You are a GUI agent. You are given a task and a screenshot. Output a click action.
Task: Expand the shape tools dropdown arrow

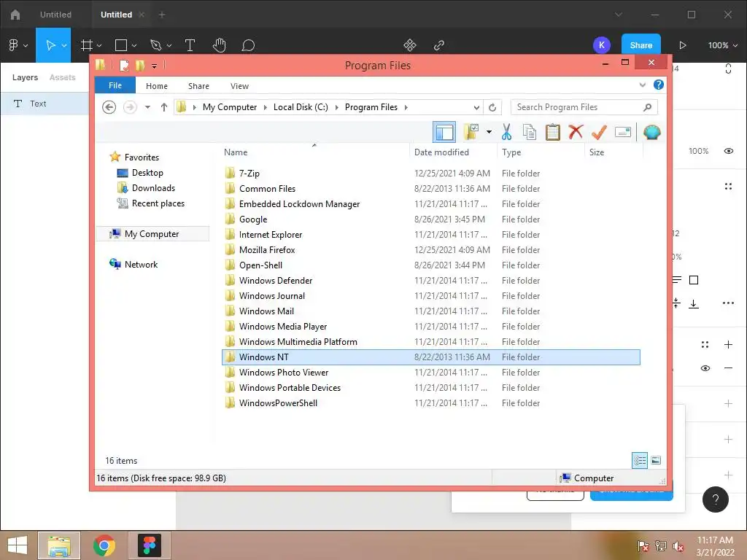(x=134, y=46)
